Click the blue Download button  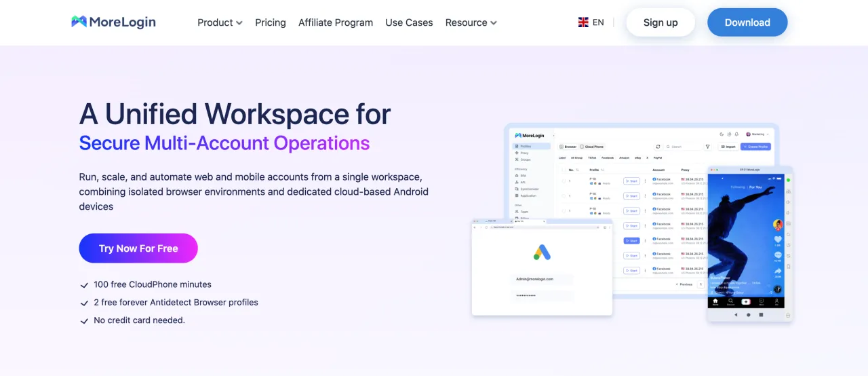click(747, 22)
